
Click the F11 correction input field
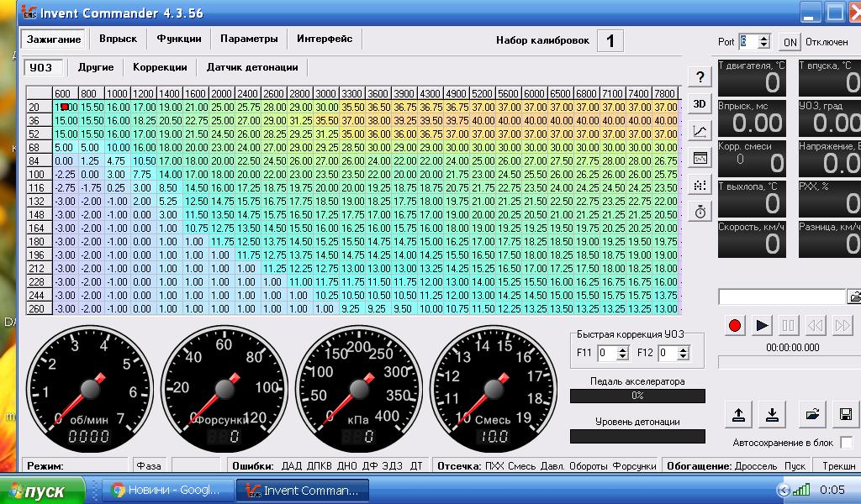607,353
